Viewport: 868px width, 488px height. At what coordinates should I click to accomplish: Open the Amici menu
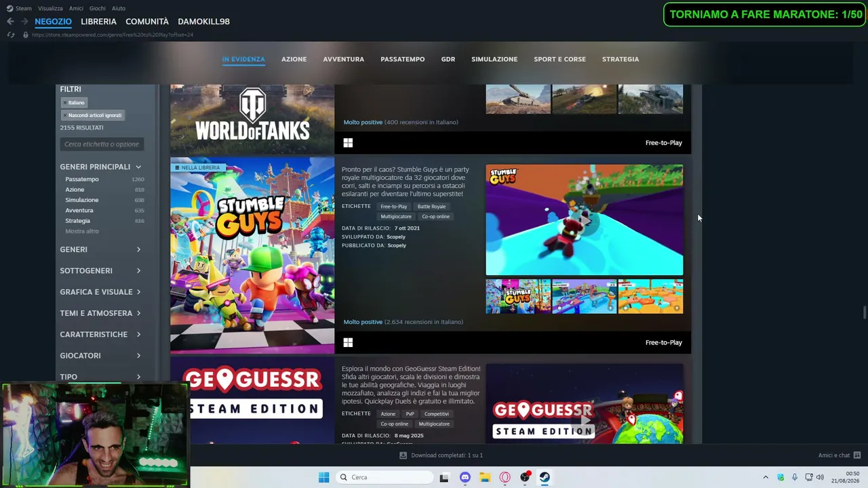pos(76,9)
